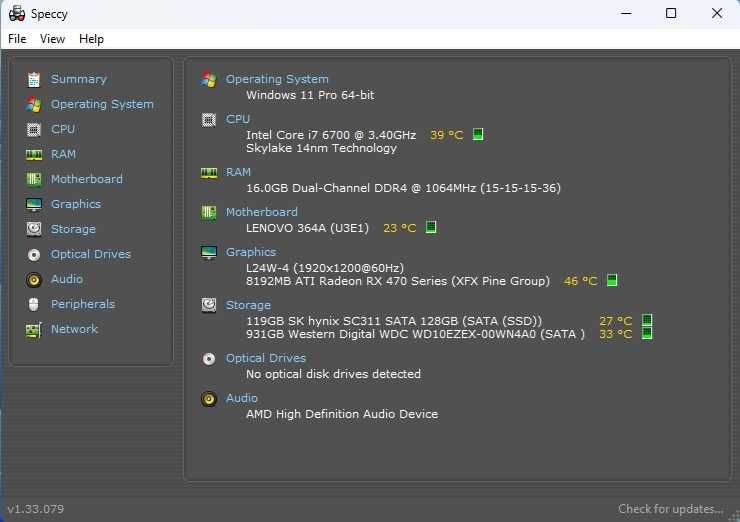Click the Motherboard heading link in the summary panel
Viewport: 740px width, 522px height.
[261, 212]
